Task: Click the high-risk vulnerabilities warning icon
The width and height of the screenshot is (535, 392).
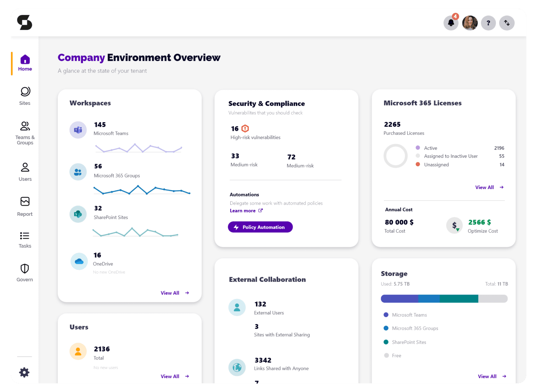Action: pyautogui.click(x=245, y=129)
